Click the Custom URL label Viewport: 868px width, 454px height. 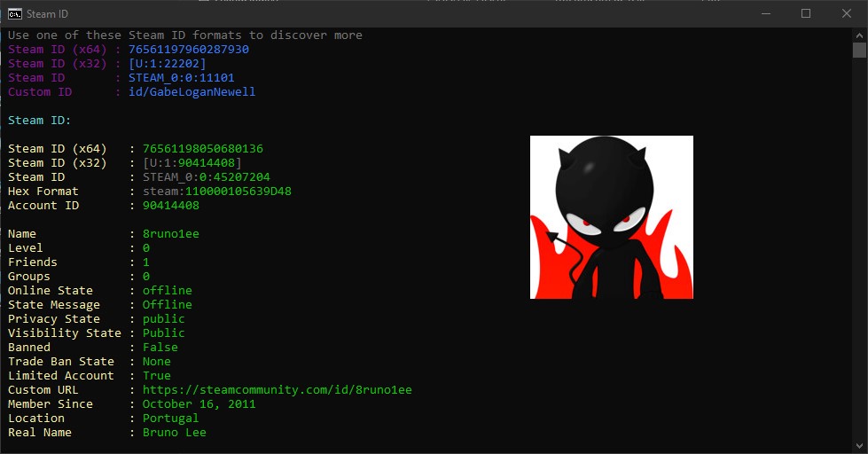coord(43,390)
